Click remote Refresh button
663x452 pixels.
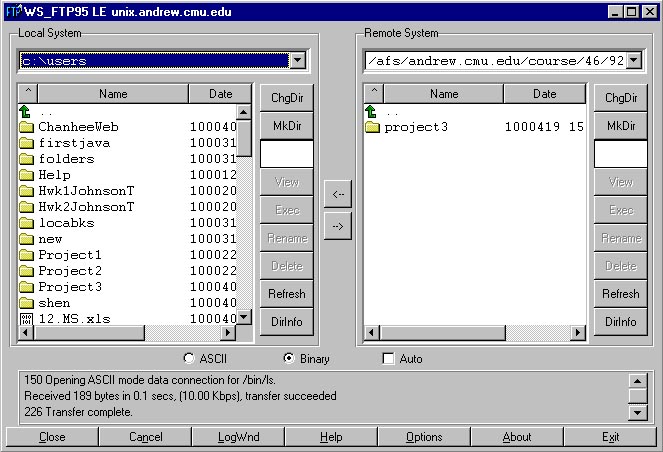tap(621, 293)
